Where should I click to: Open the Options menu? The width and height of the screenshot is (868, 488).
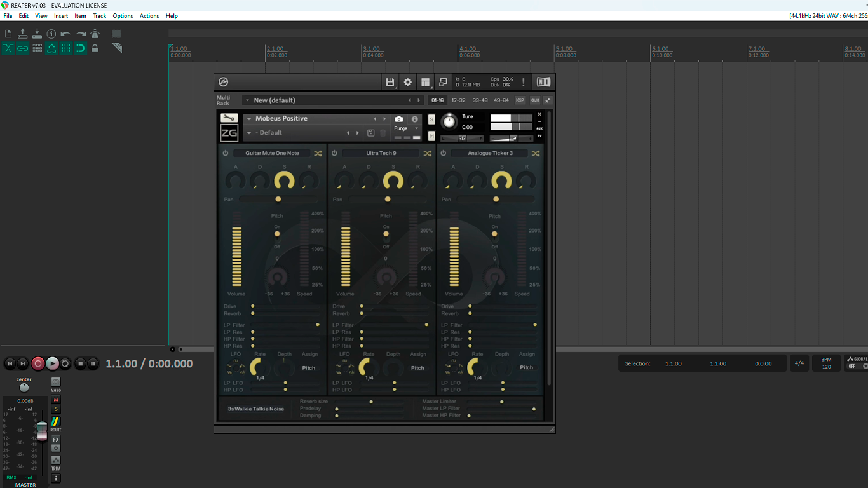123,16
